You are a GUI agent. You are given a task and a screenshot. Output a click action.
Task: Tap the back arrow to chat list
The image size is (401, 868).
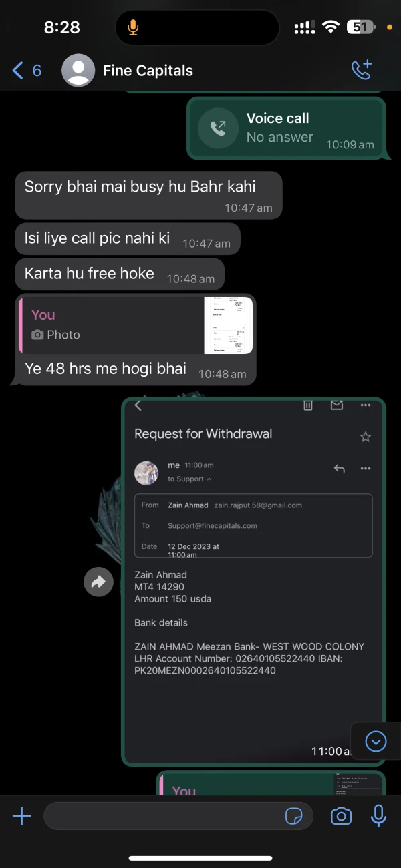(18, 70)
